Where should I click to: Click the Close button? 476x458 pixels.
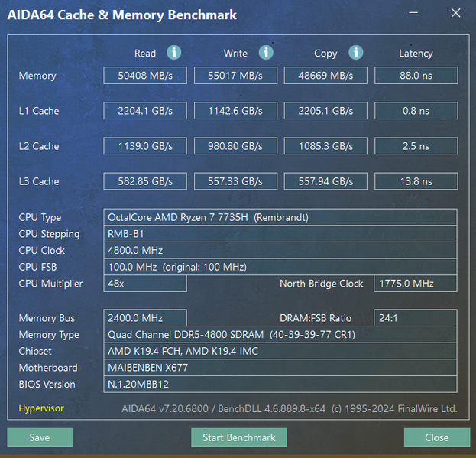point(437,437)
